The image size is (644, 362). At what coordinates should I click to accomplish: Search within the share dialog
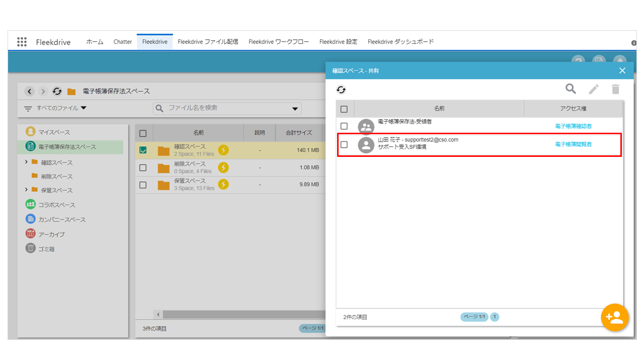(571, 89)
